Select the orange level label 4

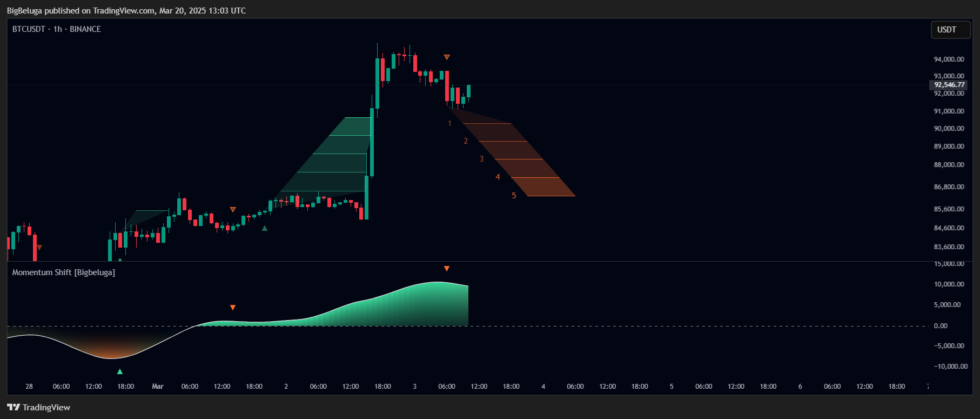click(498, 177)
